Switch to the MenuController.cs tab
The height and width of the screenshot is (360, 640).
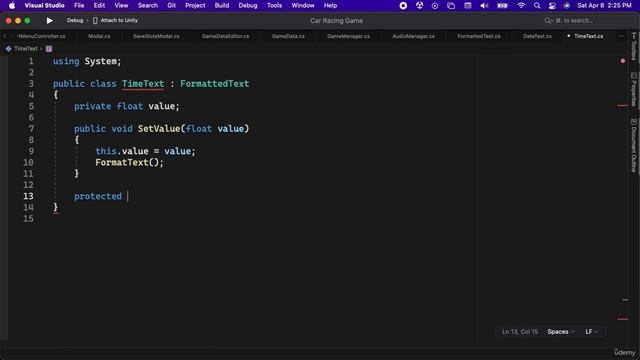(x=41, y=36)
